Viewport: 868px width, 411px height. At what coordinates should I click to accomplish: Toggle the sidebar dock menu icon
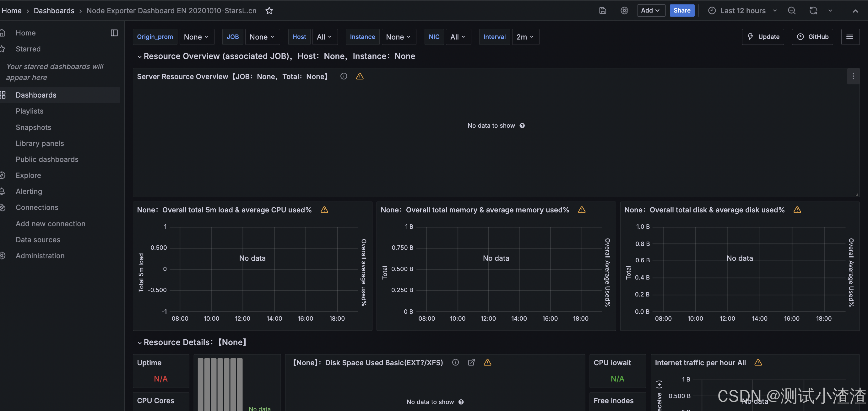pyautogui.click(x=114, y=33)
